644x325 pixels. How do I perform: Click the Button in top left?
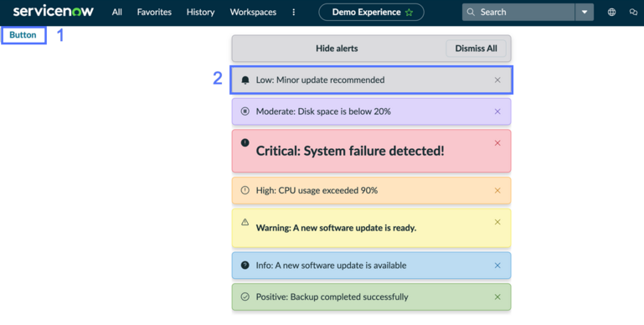pyautogui.click(x=23, y=35)
